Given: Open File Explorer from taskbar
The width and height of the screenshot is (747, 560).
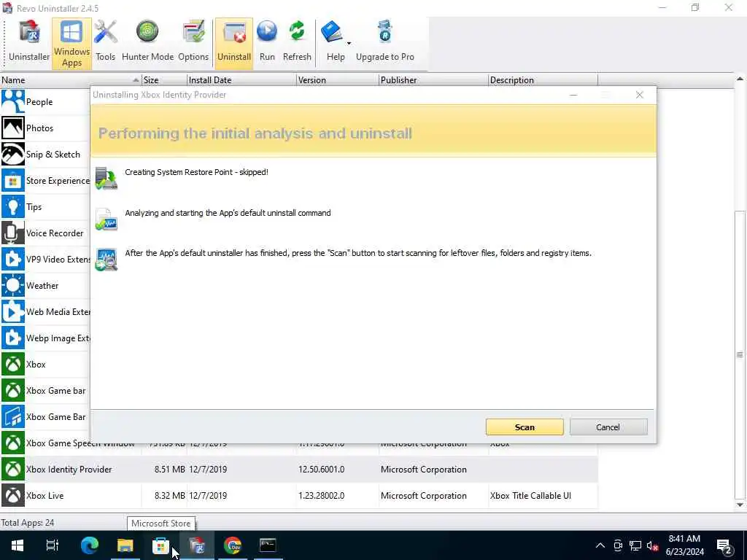Looking at the screenshot, I should pyautogui.click(x=125, y=545).
